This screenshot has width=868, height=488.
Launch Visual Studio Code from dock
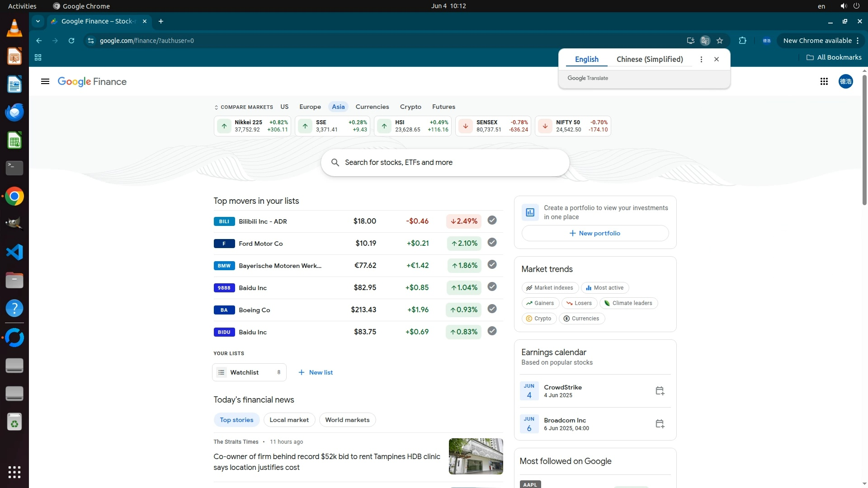coord(14,252)
